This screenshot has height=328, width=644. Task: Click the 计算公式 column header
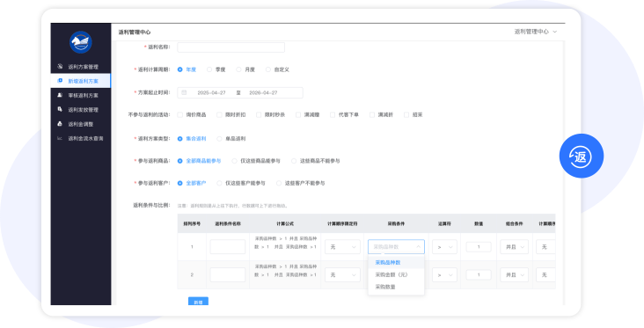pyautogui.click(x=285, y=223)
